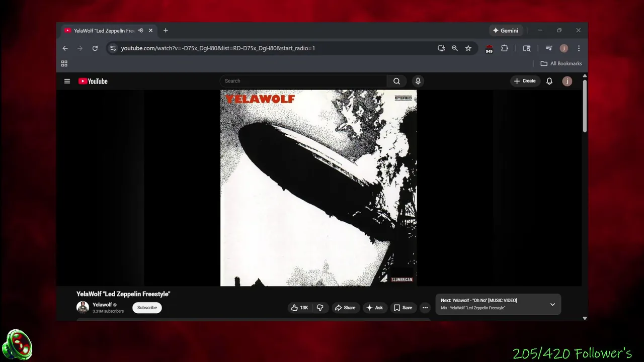Screen dimensions: 644x362
Task: Open Chrome profile avatar
Action: tap(564, 48)
